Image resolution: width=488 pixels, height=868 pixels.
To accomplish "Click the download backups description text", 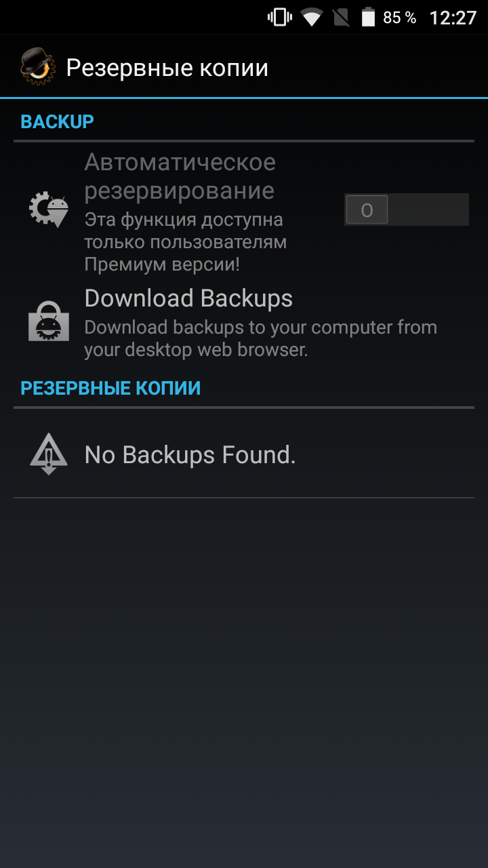I will (260, 338).
